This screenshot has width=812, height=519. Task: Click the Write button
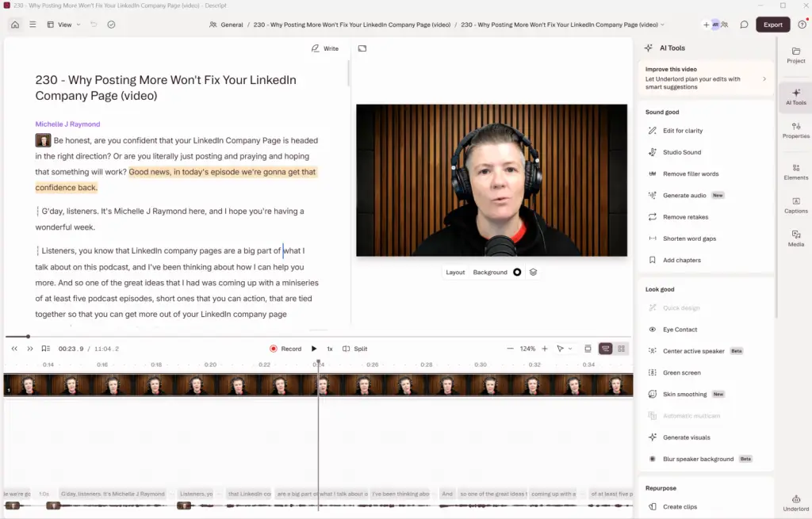[324, 48]
